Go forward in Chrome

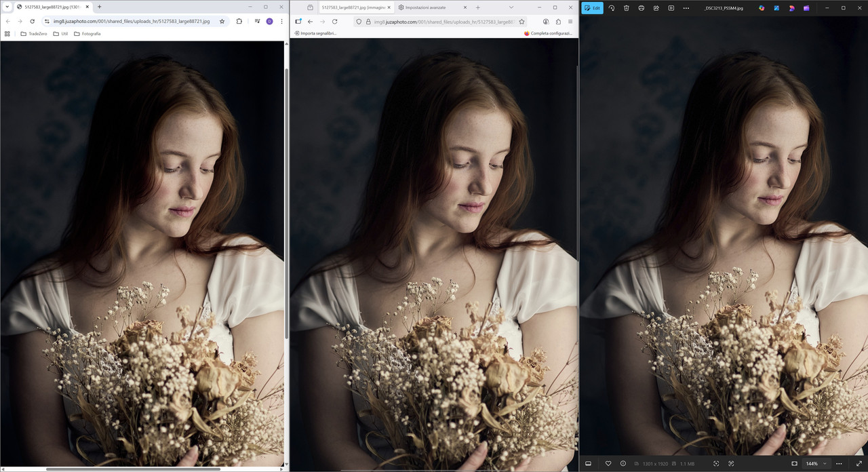[x=20, y=21]
